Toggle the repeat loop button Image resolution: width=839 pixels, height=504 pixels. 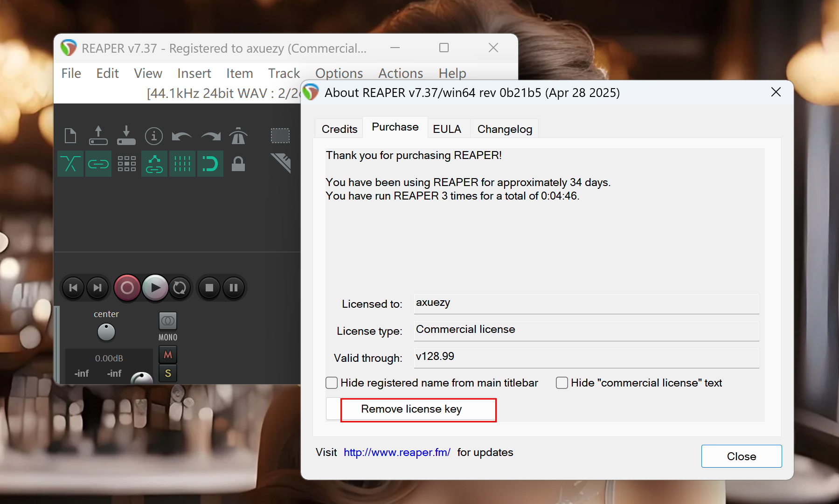click(x=180, y=288)
